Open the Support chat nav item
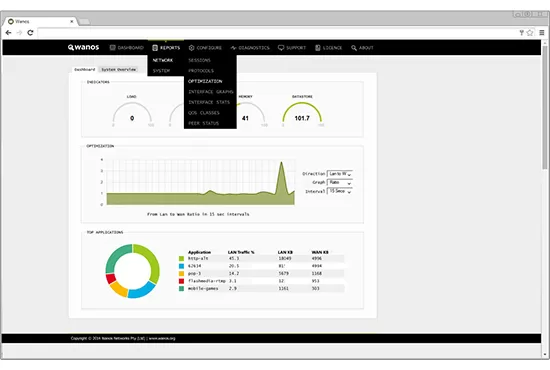This screenshot has width=550, height=370. click(292, 48)
